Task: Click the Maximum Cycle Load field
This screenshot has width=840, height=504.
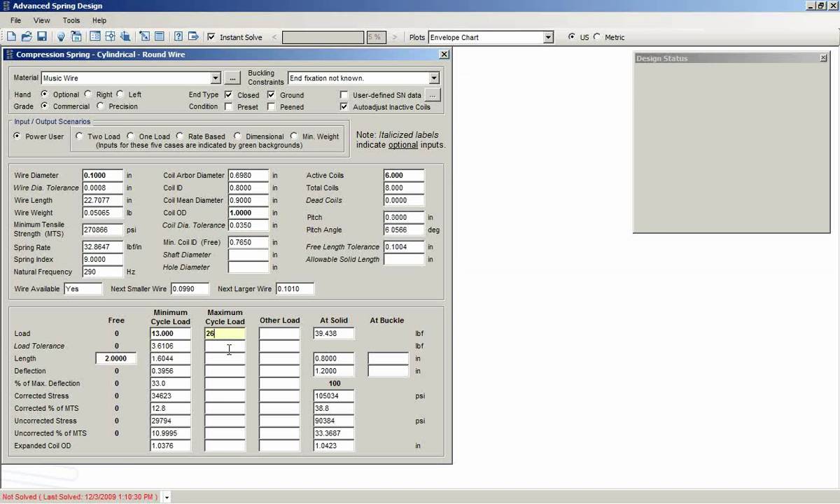Action: 225,333
